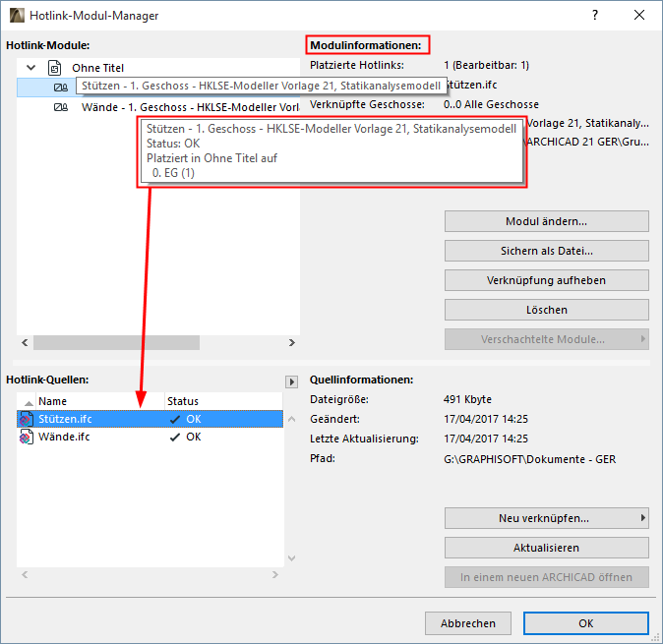Image resolution: width=663 pixels, height=644 pixels.
Task: Click the dialog resize grip corner
Action: 657,638
